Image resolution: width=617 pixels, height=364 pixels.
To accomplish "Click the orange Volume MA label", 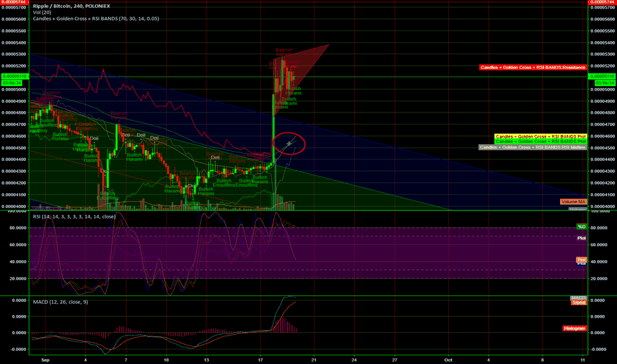I will (x=573, y=201).
